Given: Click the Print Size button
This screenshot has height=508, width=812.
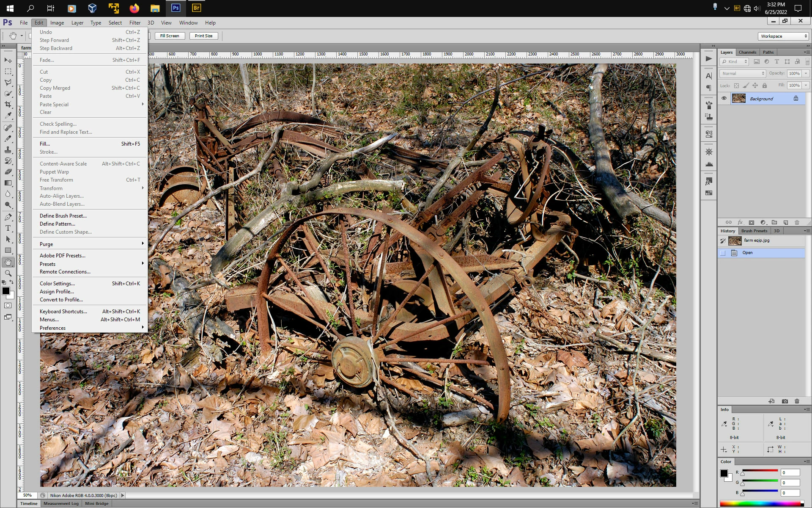Looking at the screenshot, I should (x=203, y=36).
